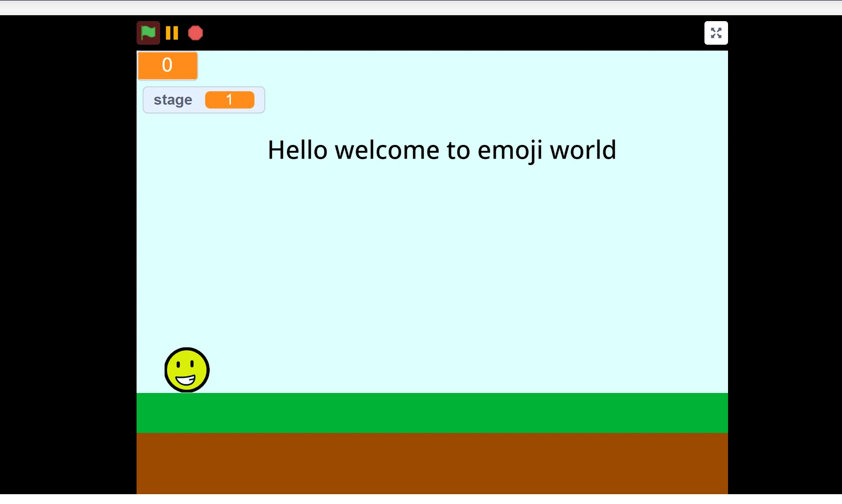842x504 pixels.
Task: Select the stage variable monitor
Action: click(203, 100)
